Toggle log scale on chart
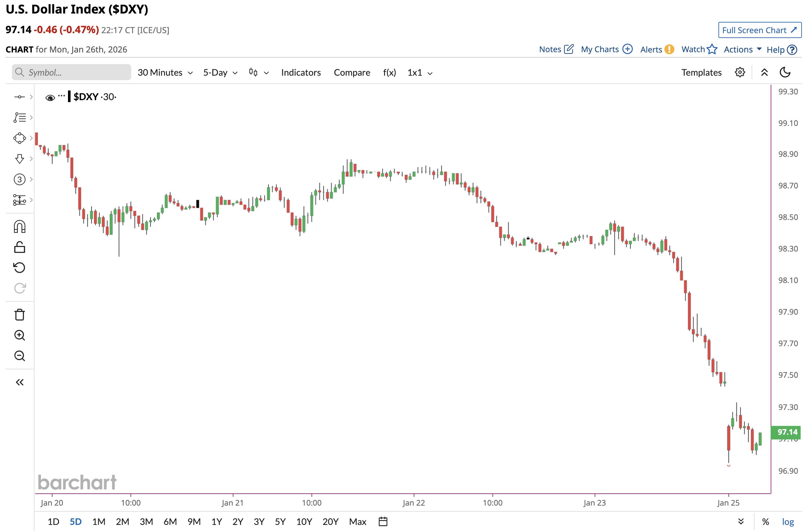808x532 pixels. [x=788, y=521]
